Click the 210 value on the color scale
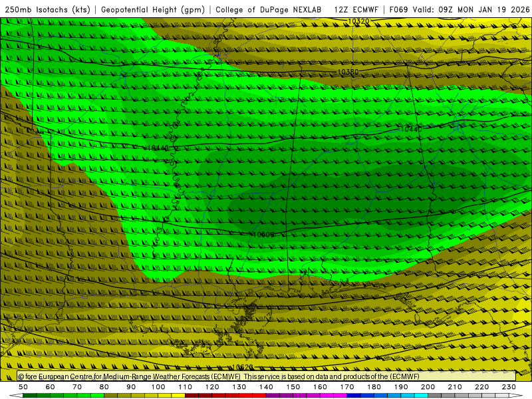This screenshot has height=399, width=532. point(455,387)
